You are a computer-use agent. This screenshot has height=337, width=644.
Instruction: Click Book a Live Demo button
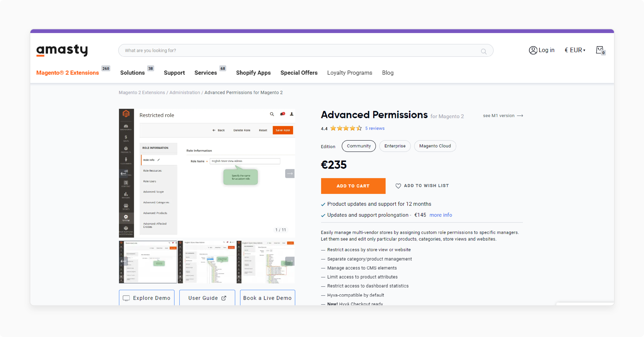coord(268,298)
